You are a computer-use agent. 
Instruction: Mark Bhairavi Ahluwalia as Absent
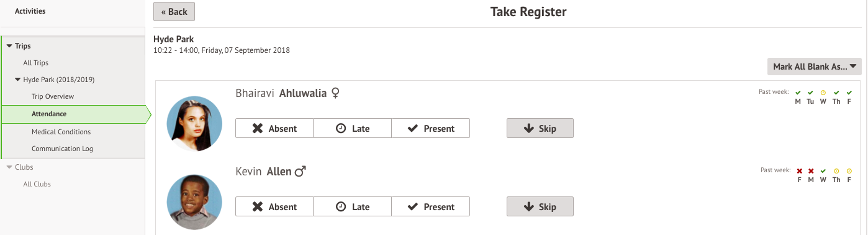click(x=274, y=129)
